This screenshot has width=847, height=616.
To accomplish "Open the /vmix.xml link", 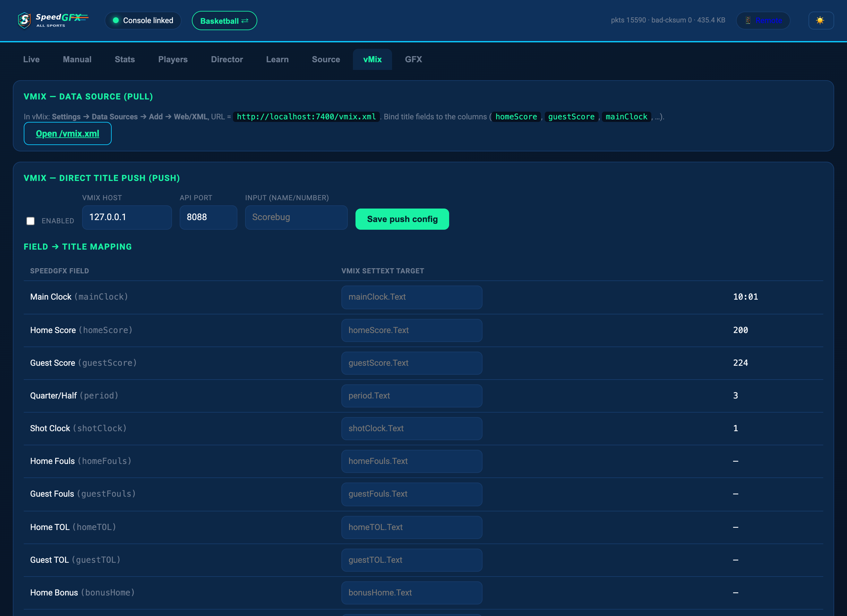I will [x=68, y=133].
